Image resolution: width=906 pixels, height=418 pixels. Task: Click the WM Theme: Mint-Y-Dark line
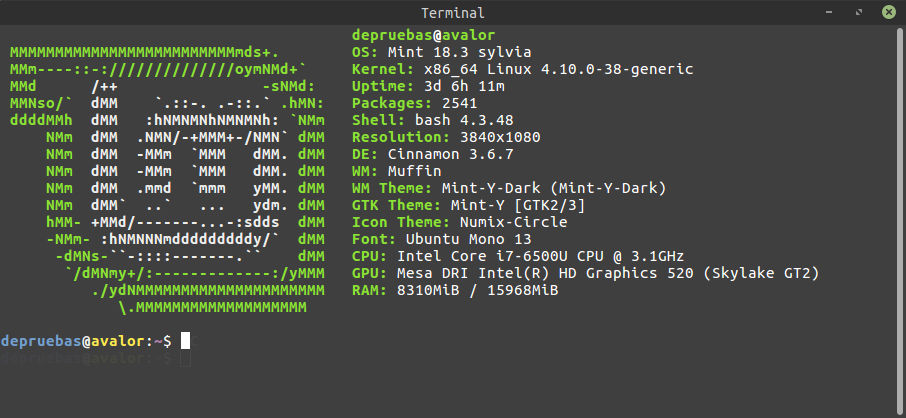(509, 188)
